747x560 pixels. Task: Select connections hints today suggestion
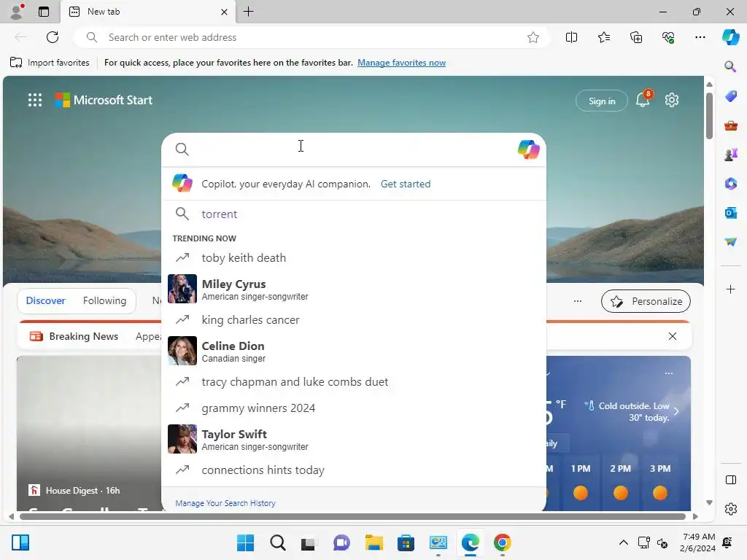click(x=354, y=470)
